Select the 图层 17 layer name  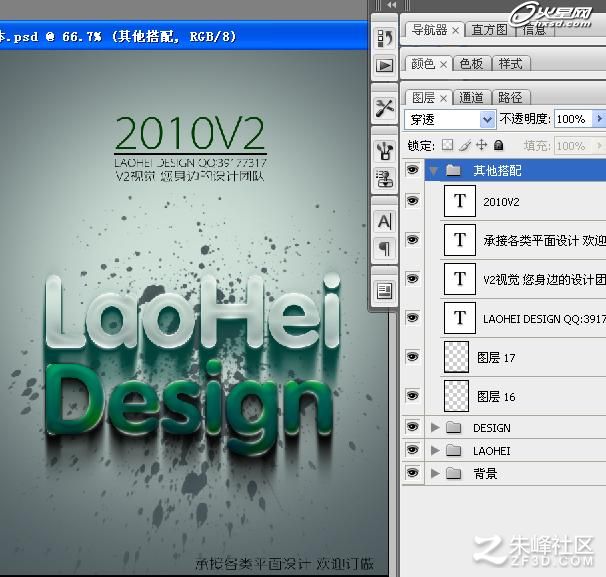point(496,357)
